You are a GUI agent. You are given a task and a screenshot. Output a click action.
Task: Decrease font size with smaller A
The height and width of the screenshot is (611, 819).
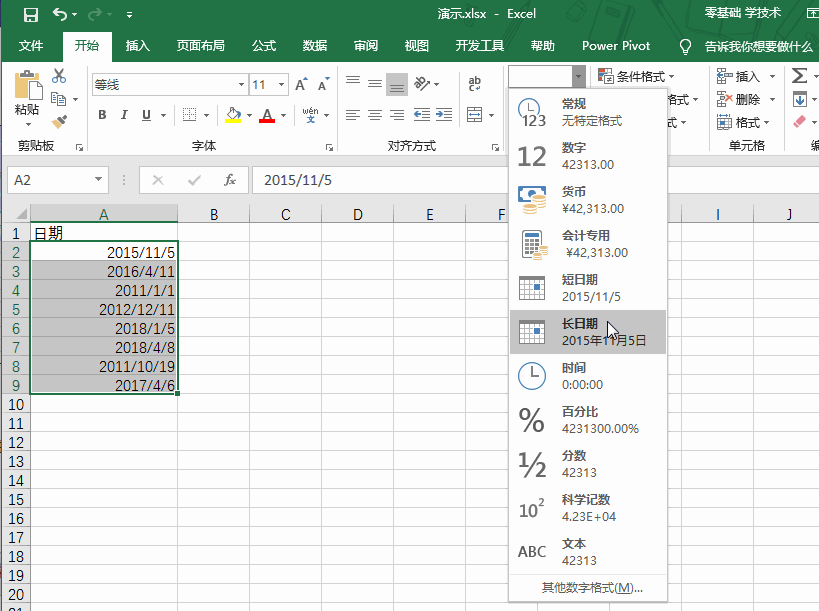pyautogui.click(x=324, y=85)
